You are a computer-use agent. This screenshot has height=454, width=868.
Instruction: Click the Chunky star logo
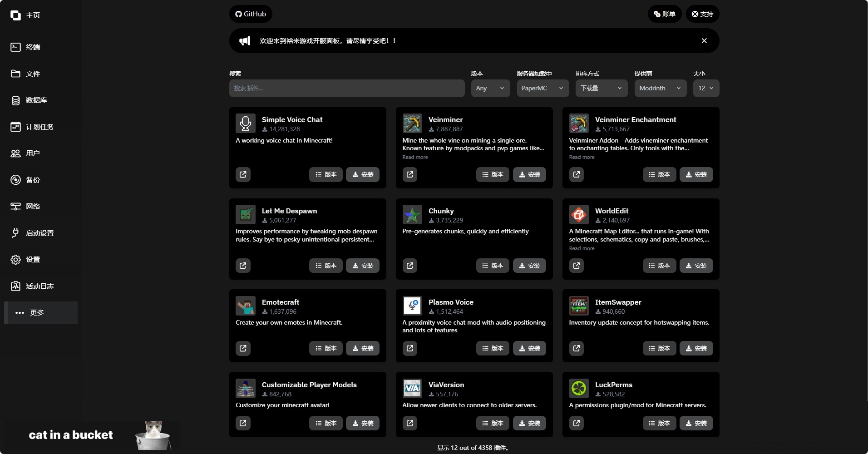pos(412,215)
